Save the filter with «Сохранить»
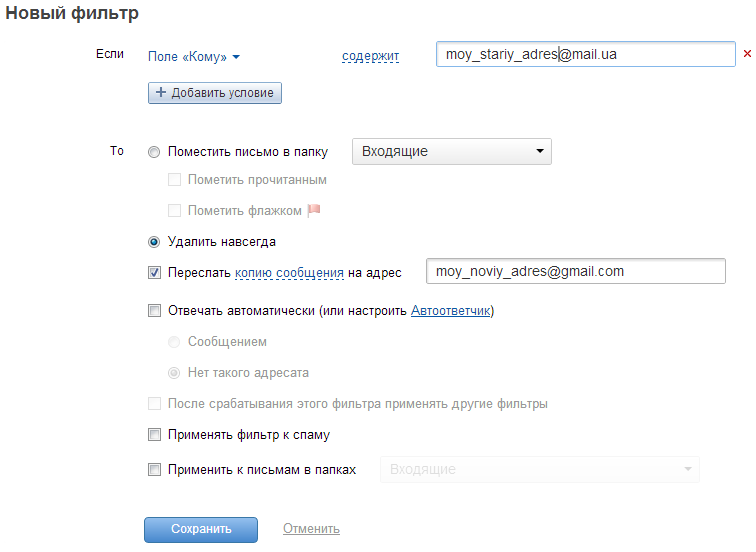756x552 pixels. (201, 529)
